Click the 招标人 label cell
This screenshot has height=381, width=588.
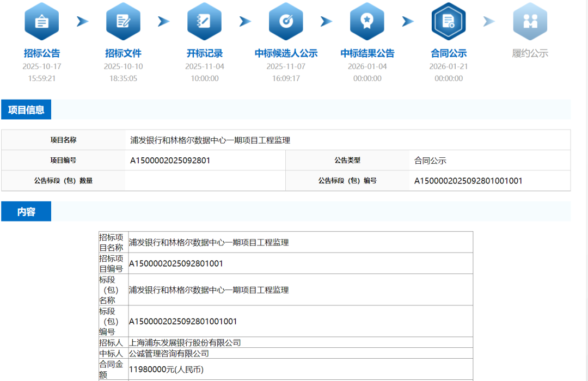pyautogui.click(x=113, y=342)
